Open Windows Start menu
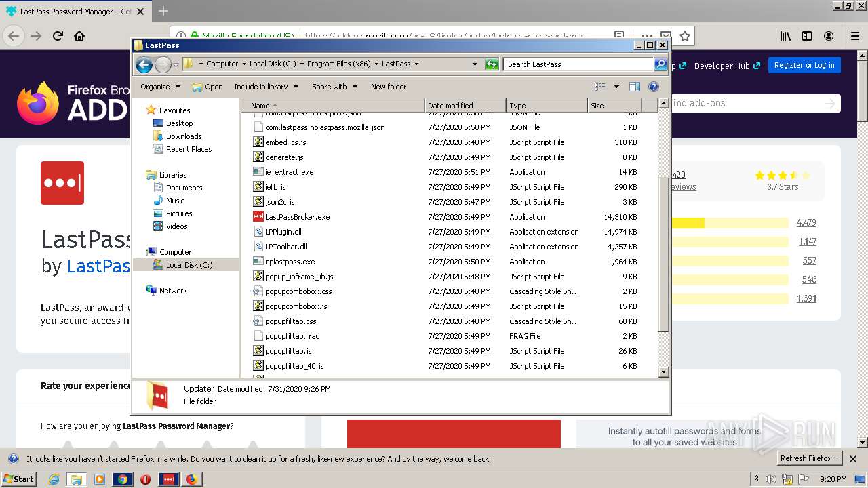The image size is (868, 488). click(18, 479)
